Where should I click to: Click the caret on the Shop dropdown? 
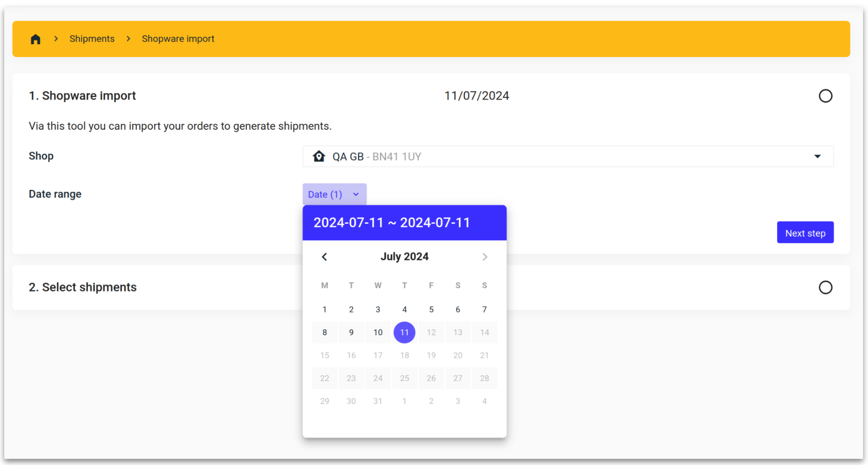(818, 156)
